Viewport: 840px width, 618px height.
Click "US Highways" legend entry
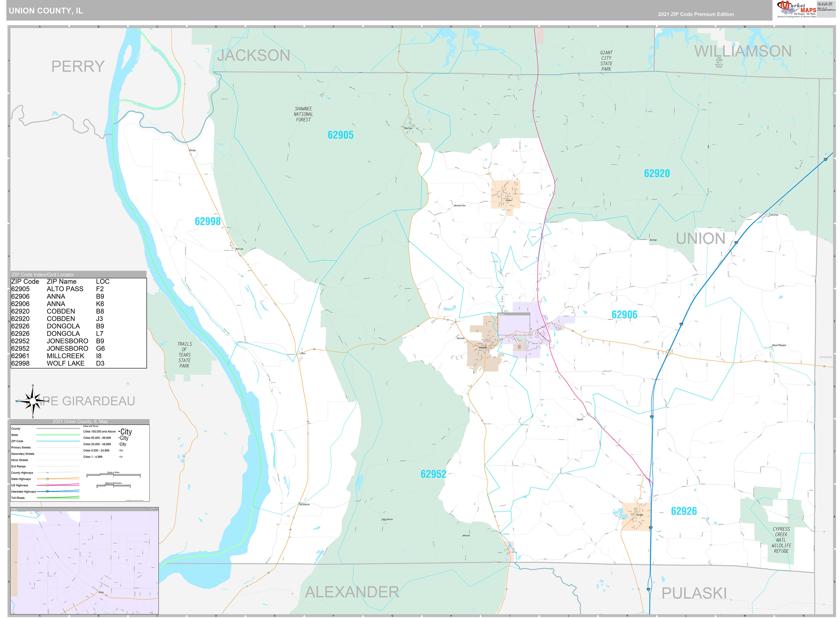tap(19, 485)
